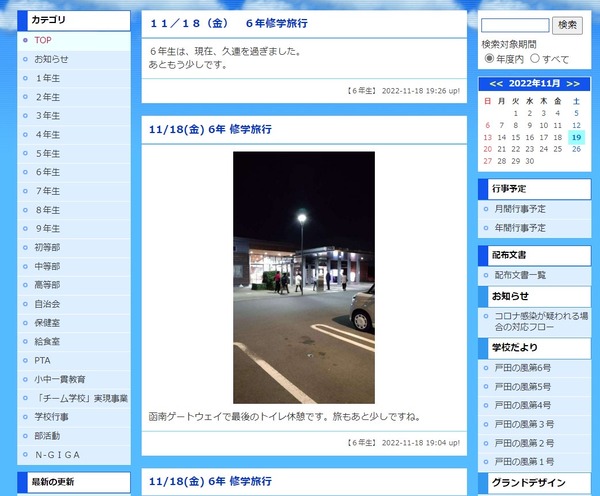Select the すべて search period radio
Image resolution: width=600 pixels, height=496 pixels.
coord(535,59)
